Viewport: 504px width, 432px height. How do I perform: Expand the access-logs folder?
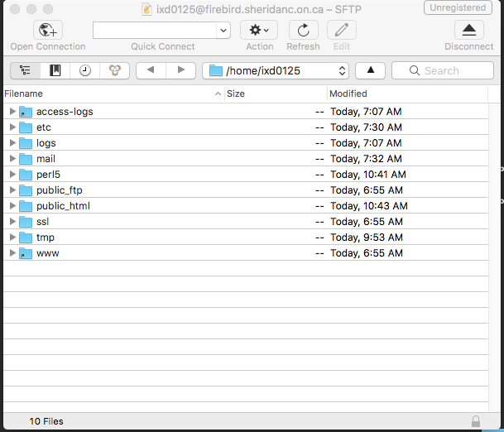click(12, 112)
